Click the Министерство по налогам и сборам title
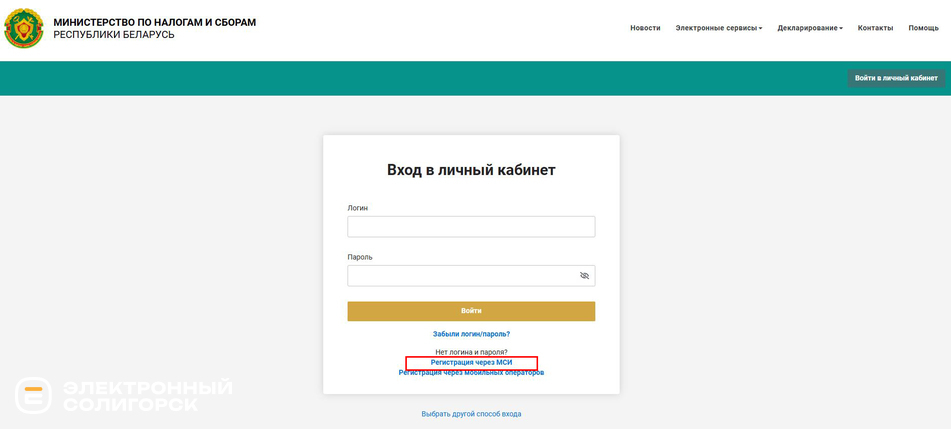 coord(154,22)
